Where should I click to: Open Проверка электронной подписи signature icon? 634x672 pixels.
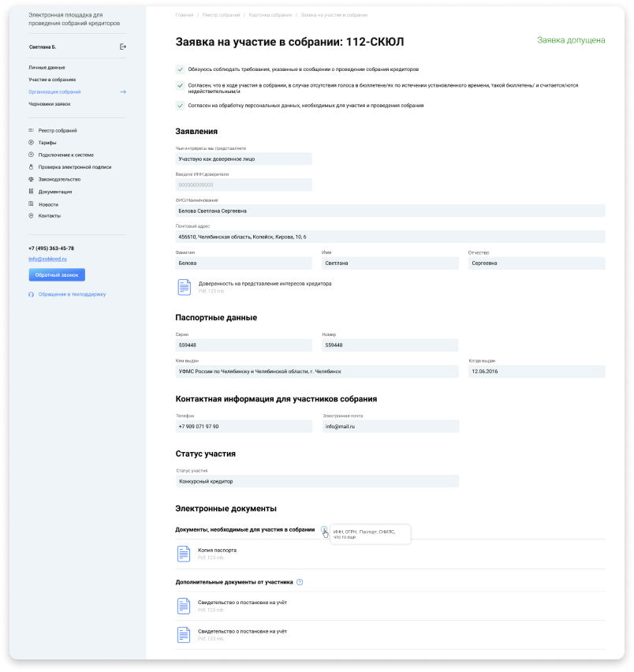click(31, 167)
